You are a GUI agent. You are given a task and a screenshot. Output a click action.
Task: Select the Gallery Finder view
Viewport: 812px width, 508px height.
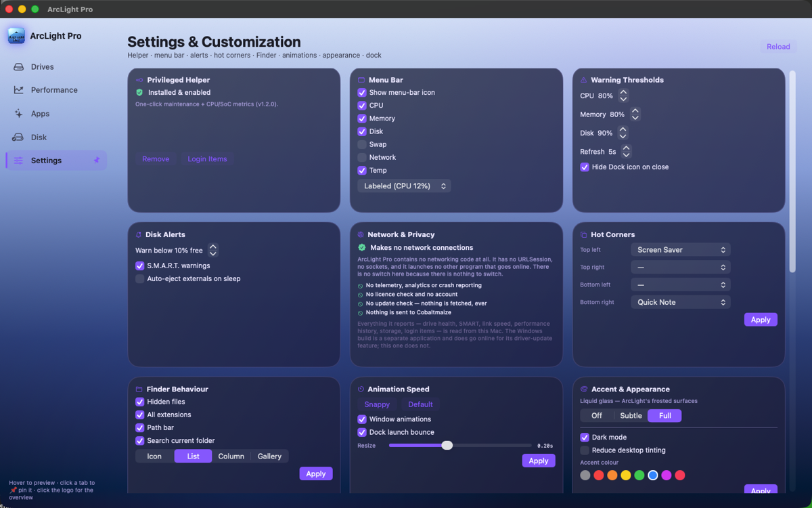coord(269,457)
